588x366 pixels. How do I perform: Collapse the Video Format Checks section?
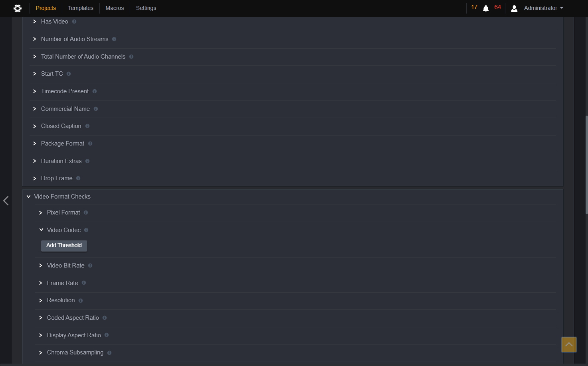[28, 197]
